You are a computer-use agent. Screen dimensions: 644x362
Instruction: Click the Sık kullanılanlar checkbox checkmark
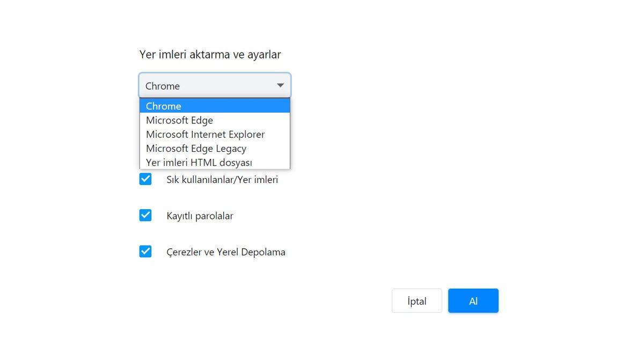pyautogui.click(x=145, y=179)
